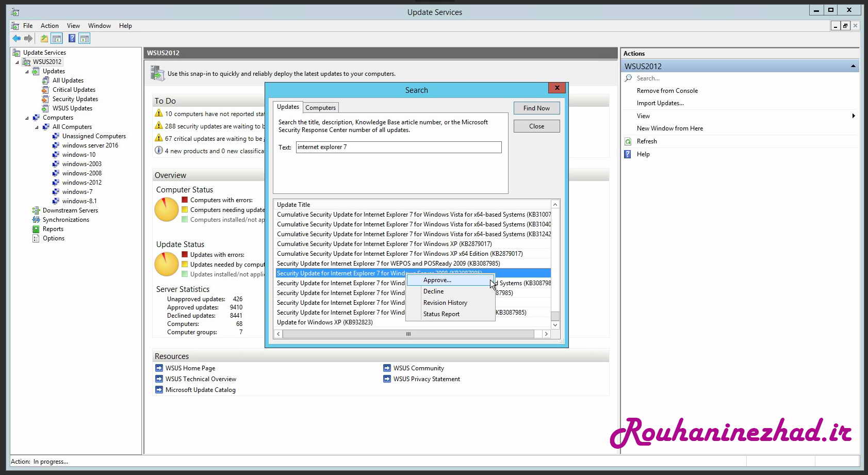The width and height of the screenshot is (868, 475).
Task: Click the results horizontal scrollbar thumb
Action: (408, 334)
